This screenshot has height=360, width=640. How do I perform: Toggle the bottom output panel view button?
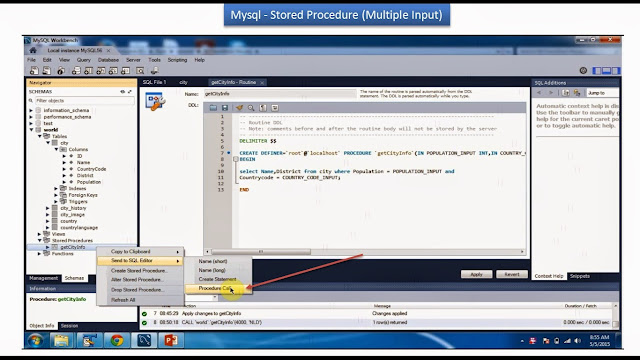tap(607, 71)
